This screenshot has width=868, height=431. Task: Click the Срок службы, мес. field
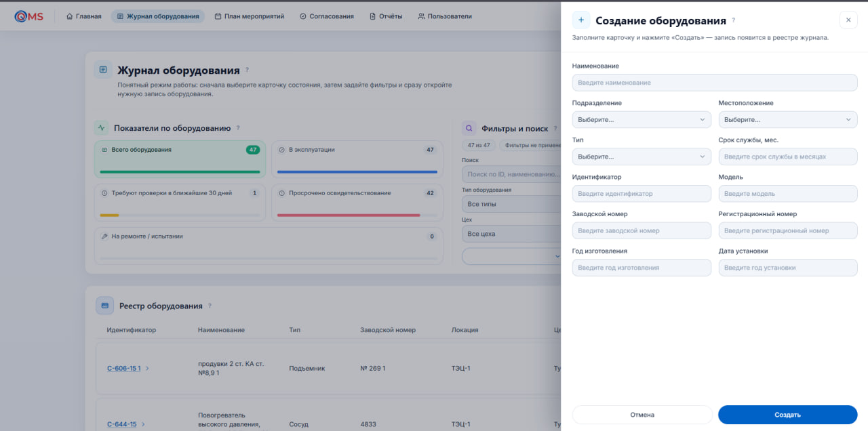click(x=788, y=157)
